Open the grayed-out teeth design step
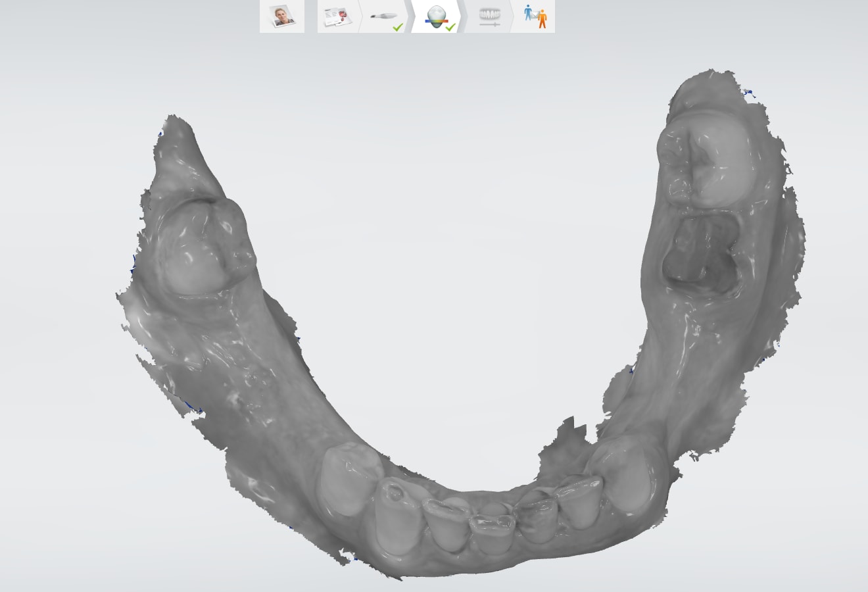 coord(489,16)
